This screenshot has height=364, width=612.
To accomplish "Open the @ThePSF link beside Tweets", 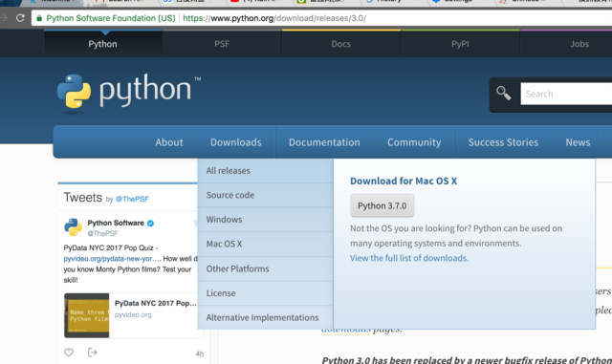I will pyautogui.click(x=132, y=199).
